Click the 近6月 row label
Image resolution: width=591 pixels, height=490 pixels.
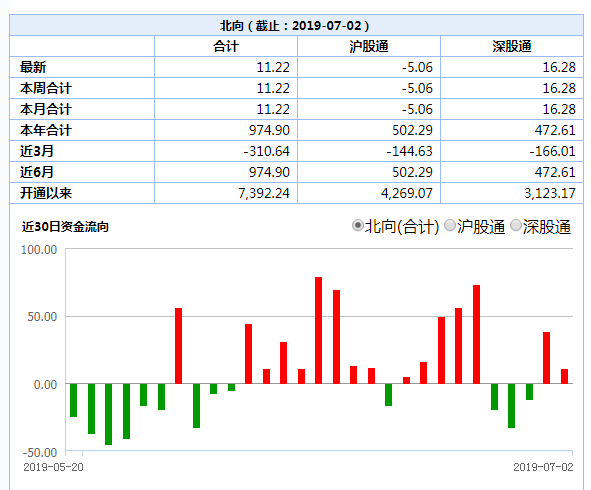click(37, 172)
